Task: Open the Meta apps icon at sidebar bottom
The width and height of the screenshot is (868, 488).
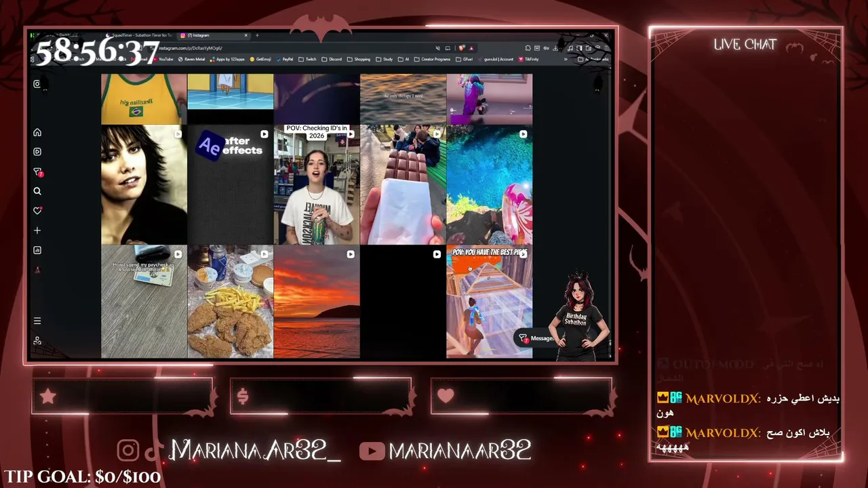Action: click(37, 340)
